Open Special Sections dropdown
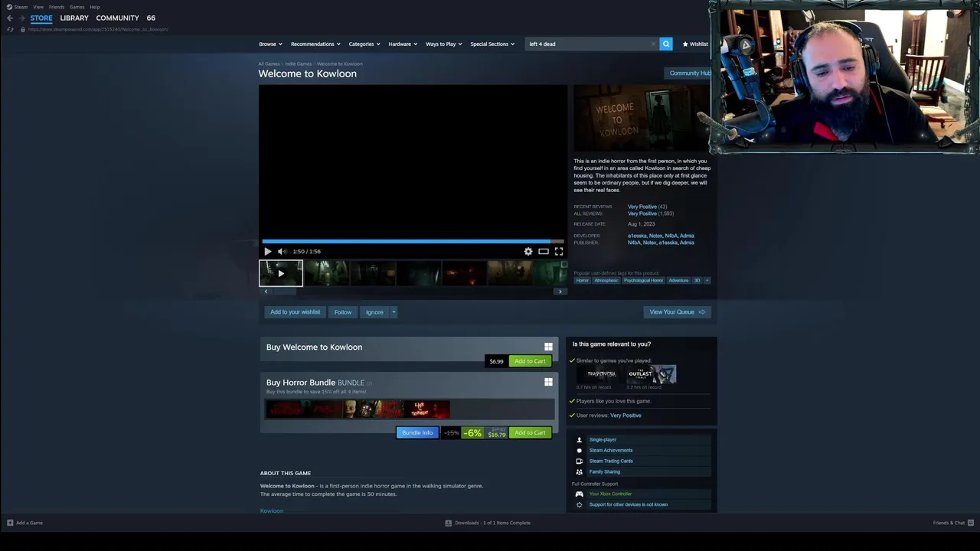The image size is (980, 551). point(492,44)
